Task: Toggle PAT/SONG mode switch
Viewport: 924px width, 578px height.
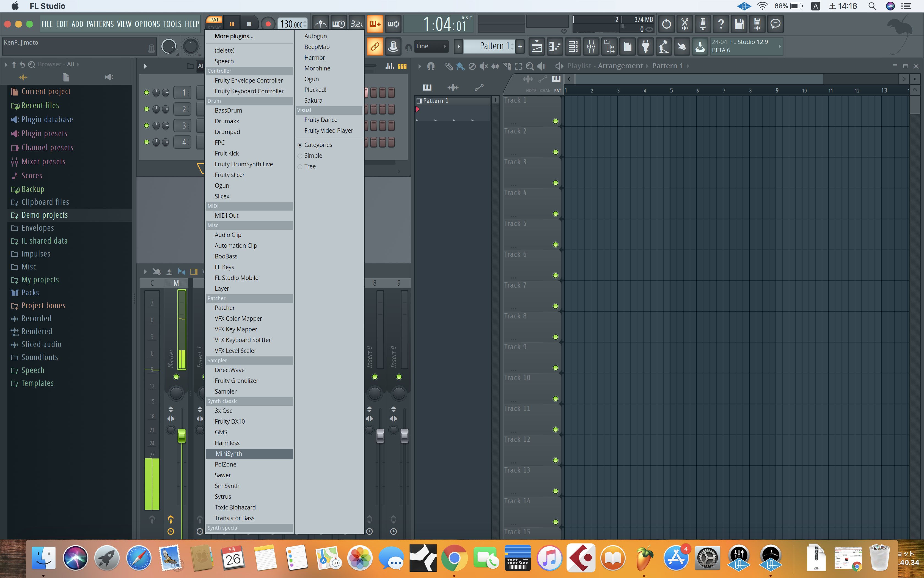Action: [x=215, y=23]
